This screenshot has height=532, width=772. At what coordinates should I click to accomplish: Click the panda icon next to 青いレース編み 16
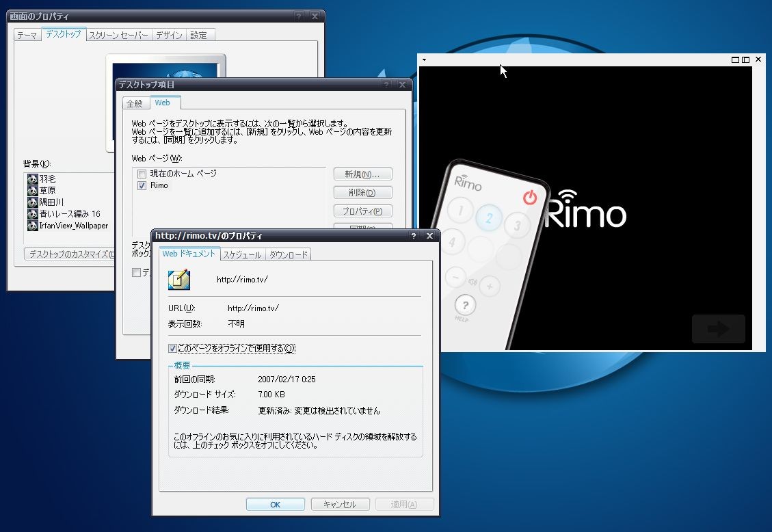pyautogui.click(x=33, y=214)
